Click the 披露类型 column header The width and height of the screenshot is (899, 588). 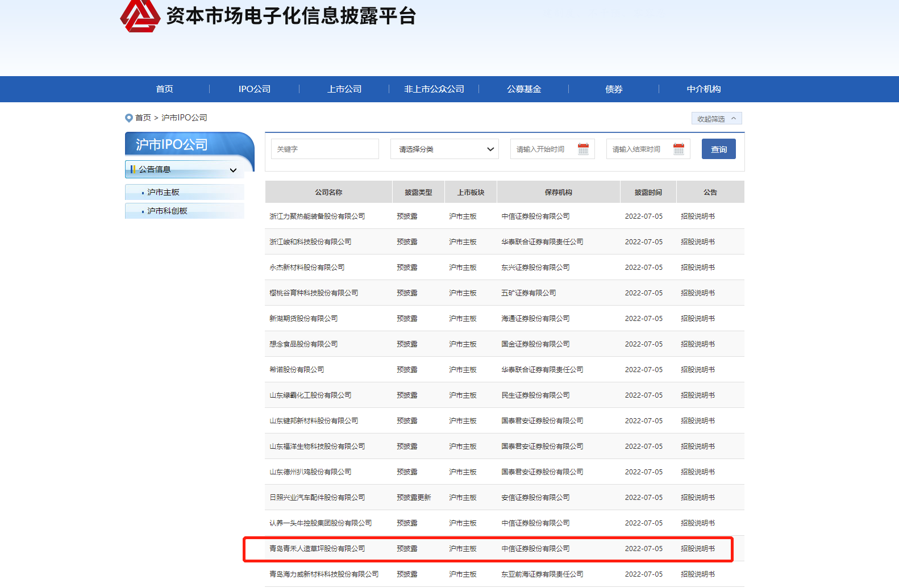click(418, 193)
